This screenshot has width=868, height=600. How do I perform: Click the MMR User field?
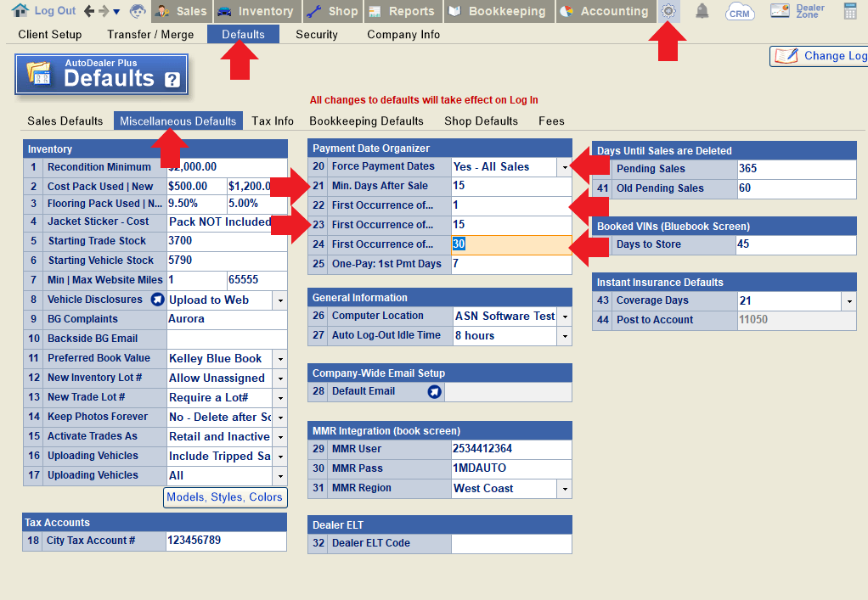point(511,449)
